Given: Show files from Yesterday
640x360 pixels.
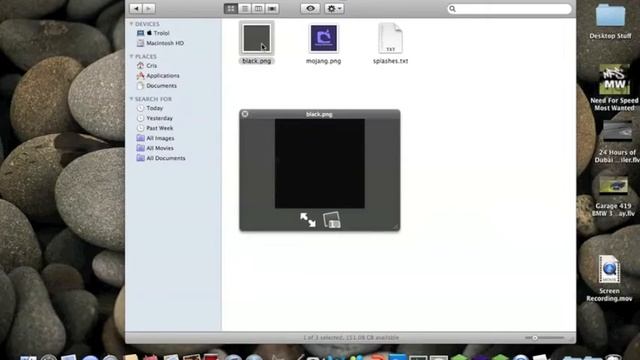Looking at the screenshot, I should [x=155, y=118].
